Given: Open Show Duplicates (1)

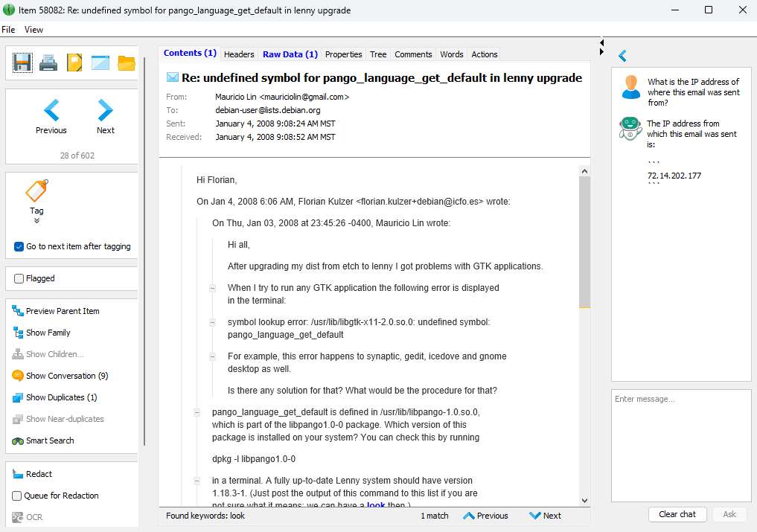Looking at the screenshot, I should [55, 397].
